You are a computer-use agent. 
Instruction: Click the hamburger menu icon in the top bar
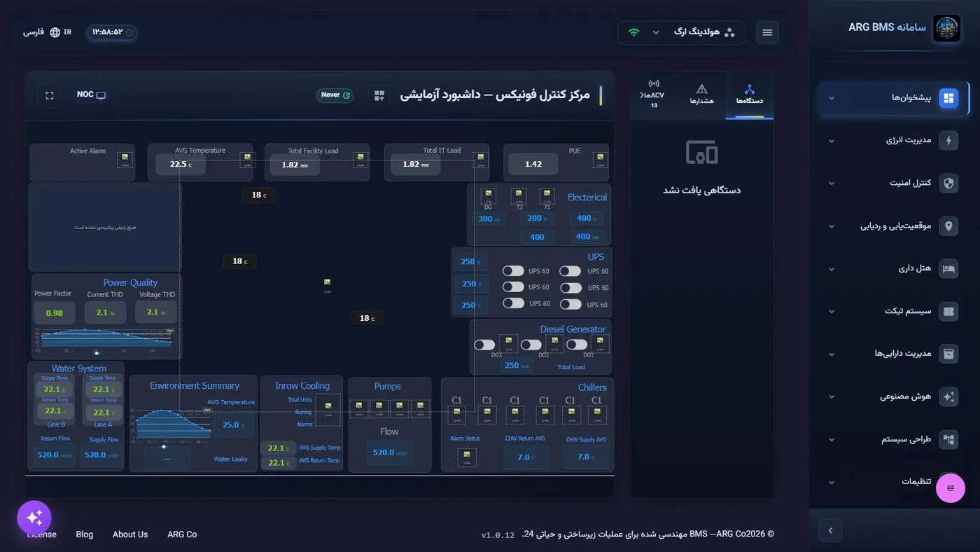(x=767, y=32)
